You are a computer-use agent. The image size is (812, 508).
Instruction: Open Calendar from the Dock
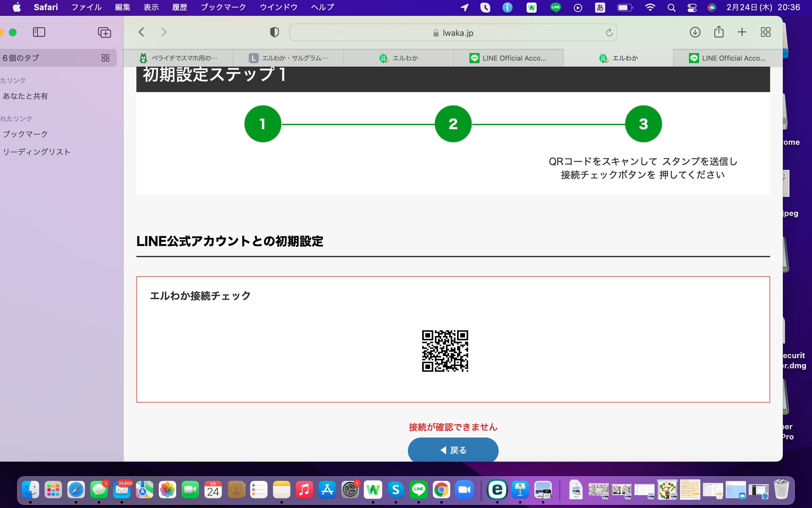(x=213, y=490)
